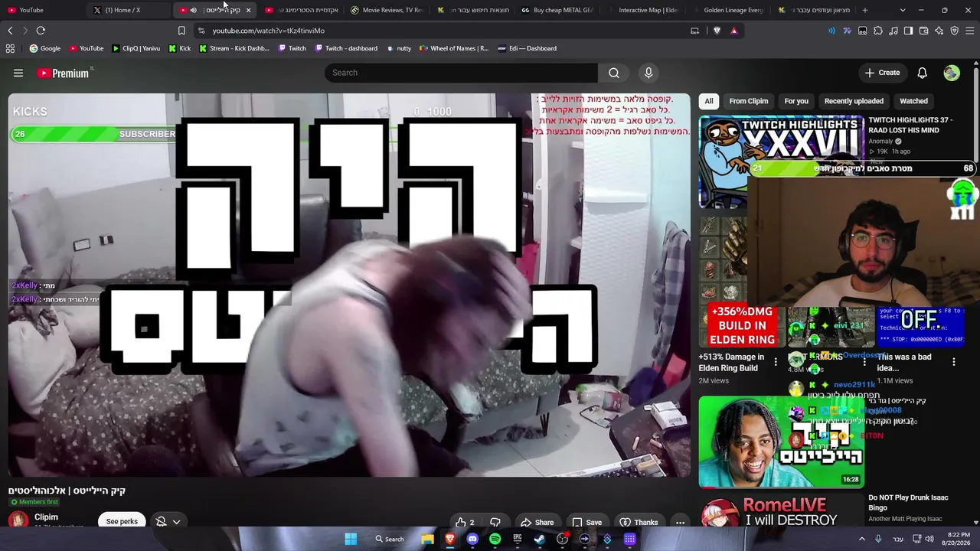Screen dimensions: 980x551
Task: Open the 'Twitch - dashboard' bookmark
Action: pos(345,48)
